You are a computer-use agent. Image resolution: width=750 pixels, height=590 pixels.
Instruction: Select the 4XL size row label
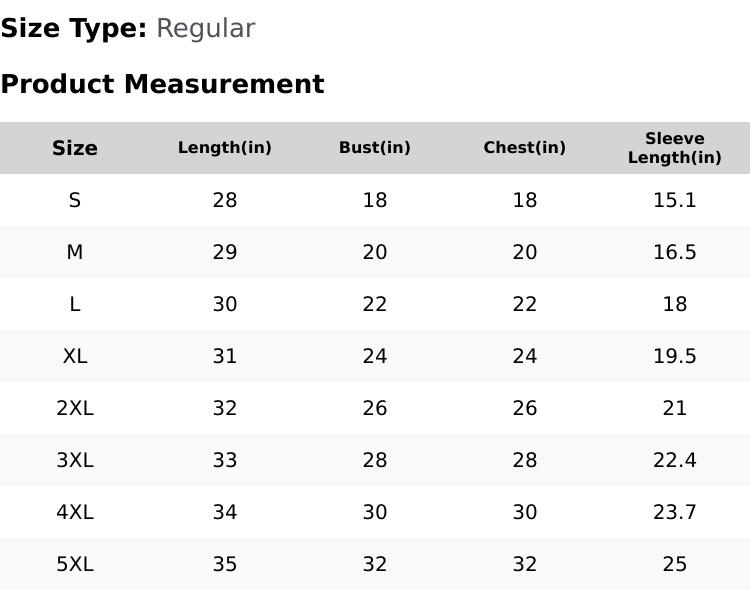tap(75, 512)
